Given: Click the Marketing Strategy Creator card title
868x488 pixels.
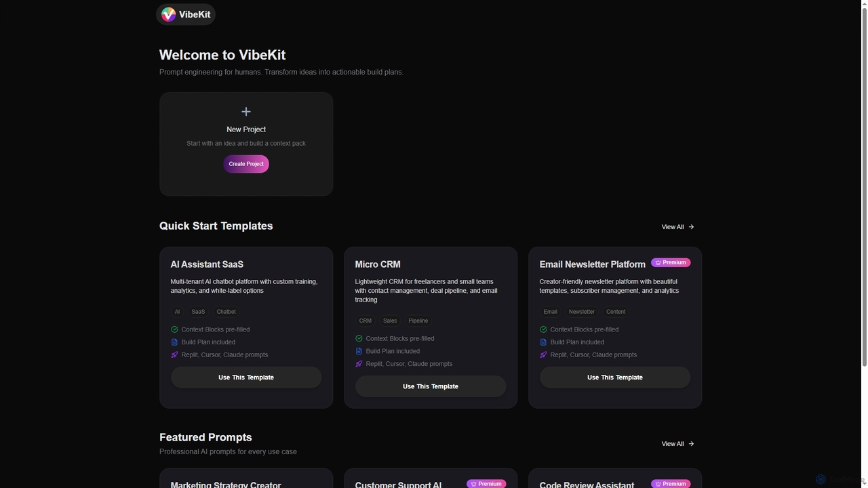Looking at the screenshot, I should click(226, 484).
